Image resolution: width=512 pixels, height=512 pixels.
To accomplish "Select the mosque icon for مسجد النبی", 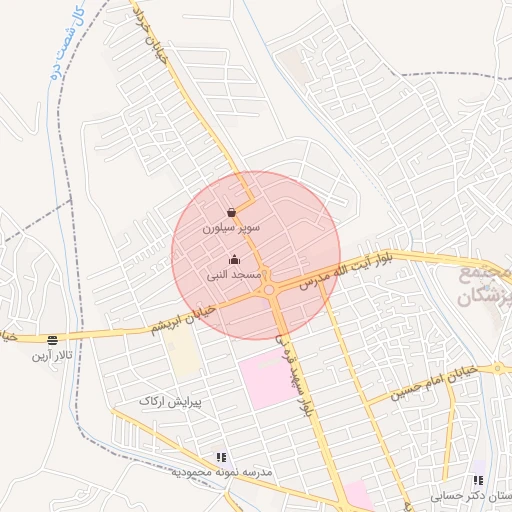I will (x=235, y=259).
